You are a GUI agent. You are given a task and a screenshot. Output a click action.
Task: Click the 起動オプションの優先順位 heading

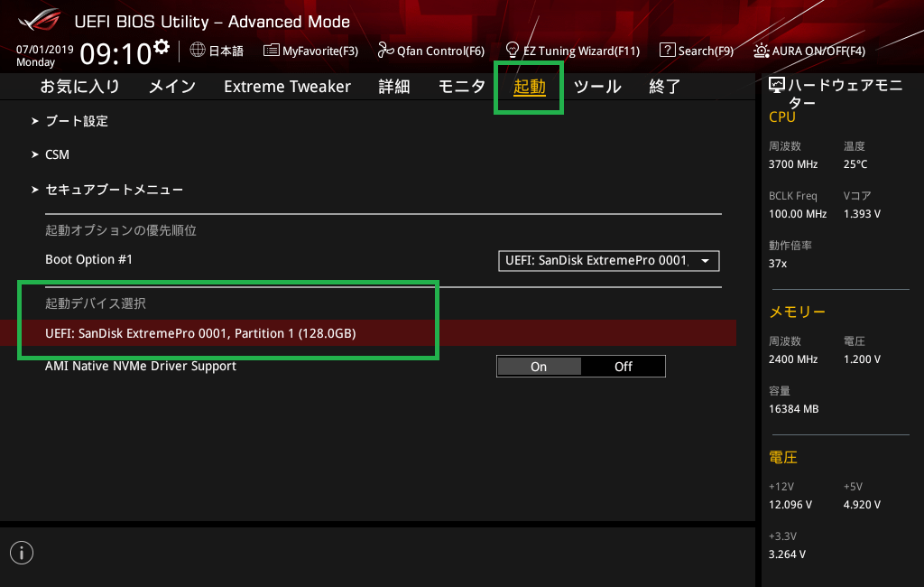tap(121, 230)
